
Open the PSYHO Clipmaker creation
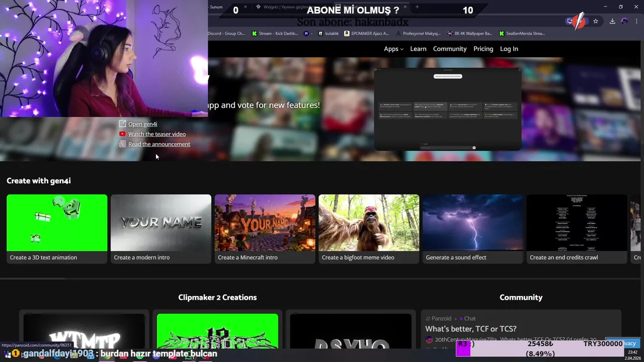click(351, 331)
